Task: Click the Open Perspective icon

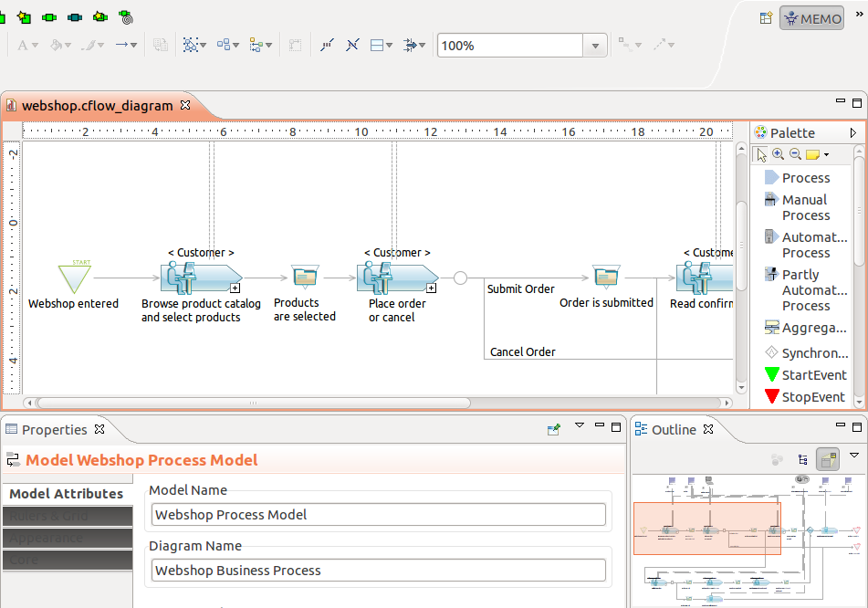Action: click(766, 18)
